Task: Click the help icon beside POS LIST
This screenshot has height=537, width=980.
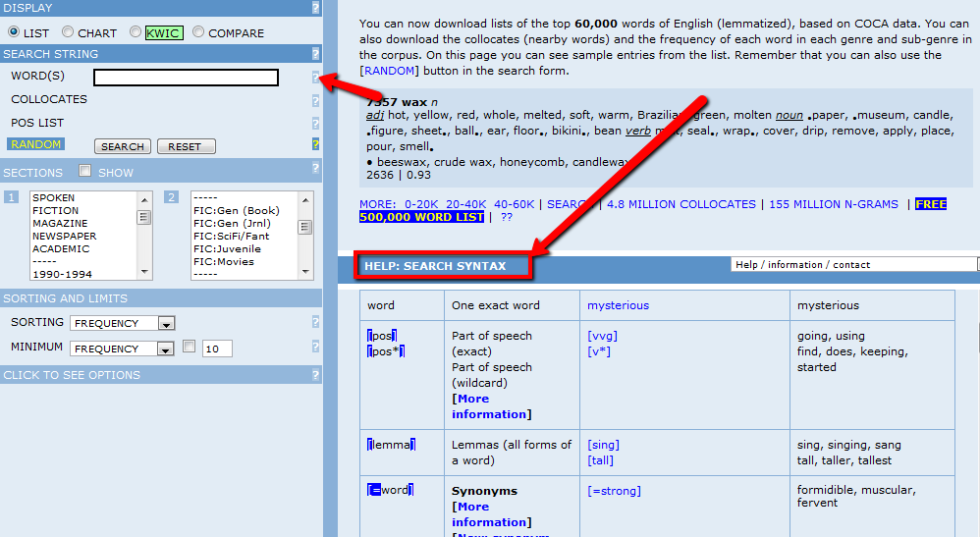Action: tap(315, 123)
